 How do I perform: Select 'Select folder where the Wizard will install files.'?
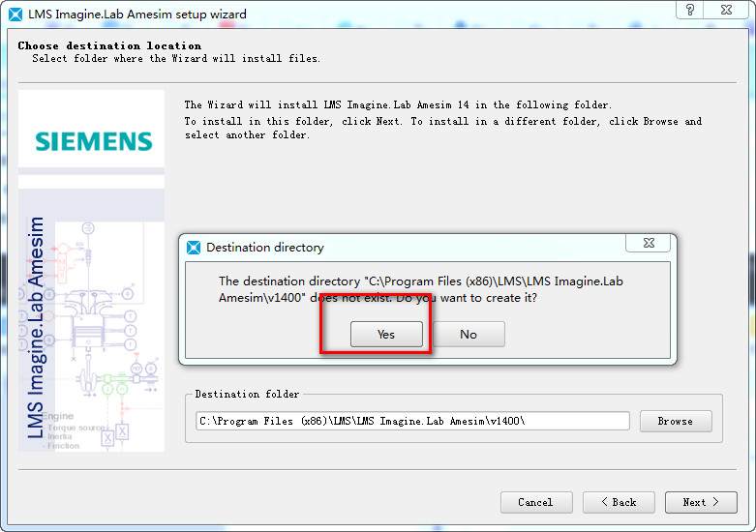(176, 58)
